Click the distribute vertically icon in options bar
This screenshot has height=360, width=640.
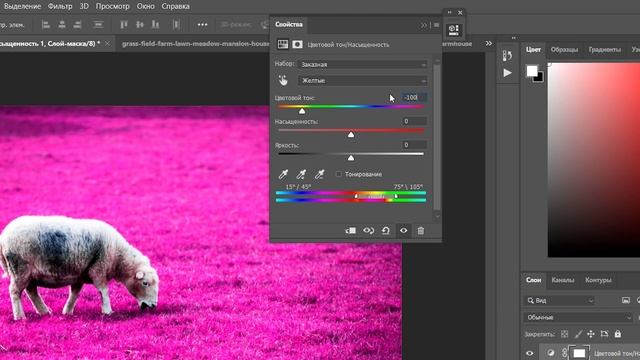point(98,25)
